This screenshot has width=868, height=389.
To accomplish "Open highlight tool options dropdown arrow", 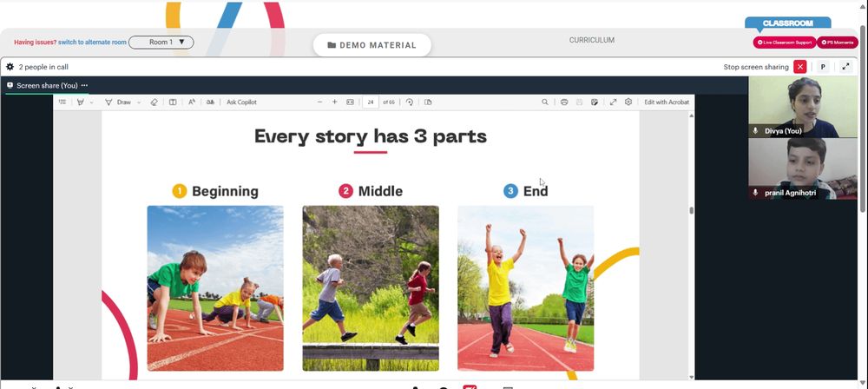I will (x=91, y=102).
